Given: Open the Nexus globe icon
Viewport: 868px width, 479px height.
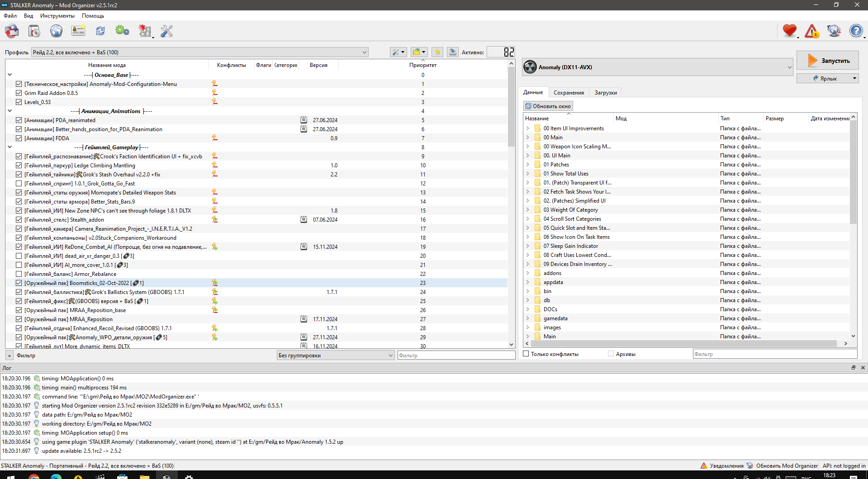Looking at the screenshot, I should click(x=56, y=31).
